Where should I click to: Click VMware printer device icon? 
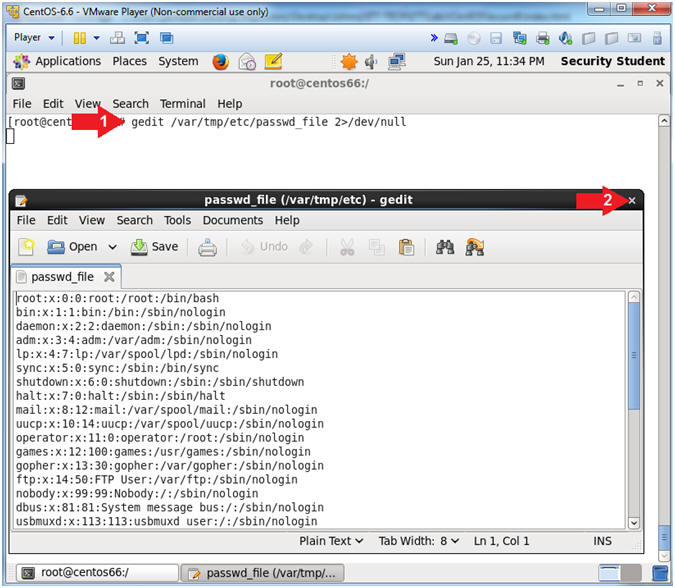542,39
